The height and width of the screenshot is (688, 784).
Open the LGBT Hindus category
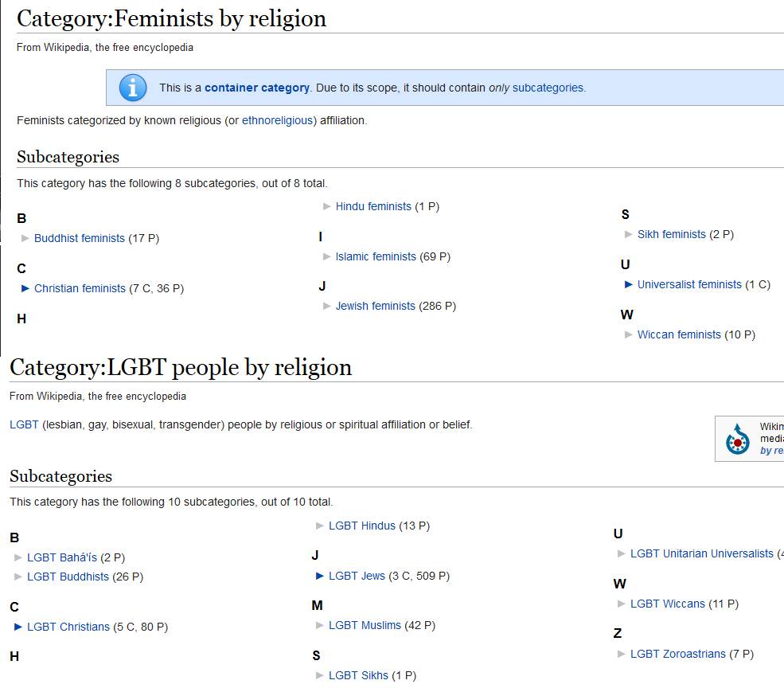pyautogui.click(x=362, y=526)
